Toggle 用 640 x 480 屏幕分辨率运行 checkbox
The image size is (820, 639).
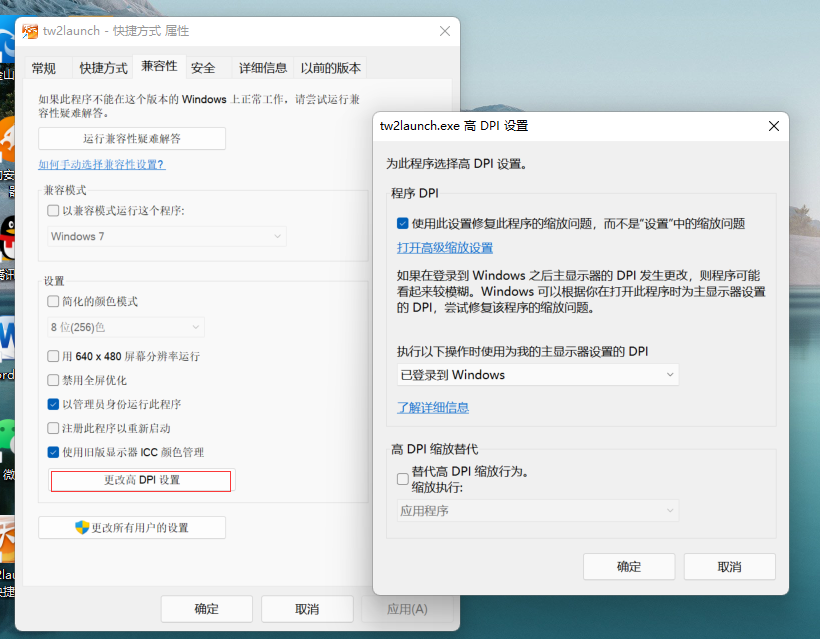[53, 356]
